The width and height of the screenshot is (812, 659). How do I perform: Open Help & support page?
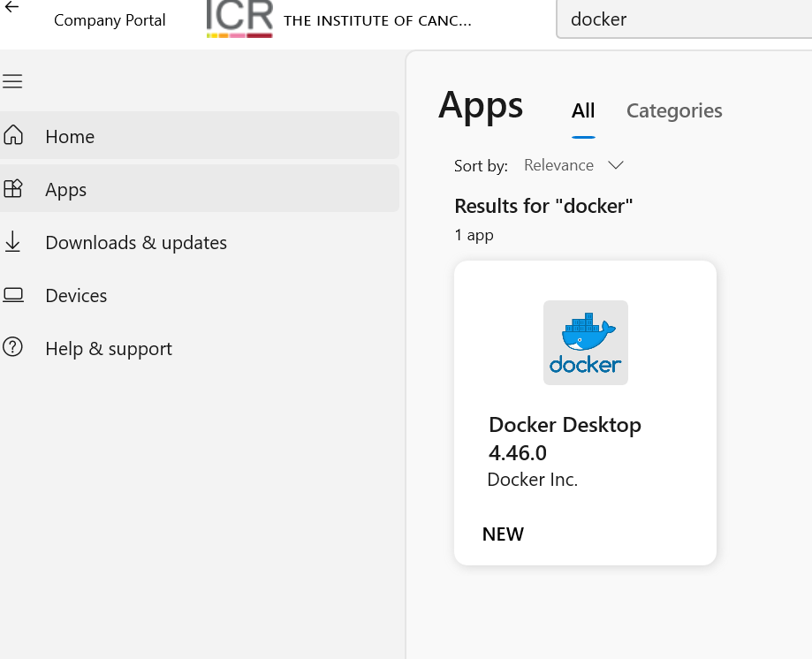tap(200, 348)
